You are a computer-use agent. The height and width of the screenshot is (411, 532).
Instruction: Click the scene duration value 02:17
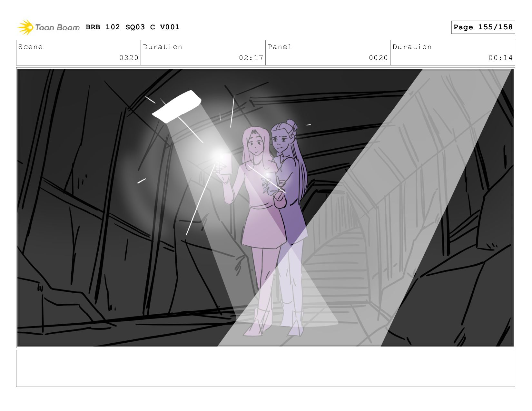251,58
